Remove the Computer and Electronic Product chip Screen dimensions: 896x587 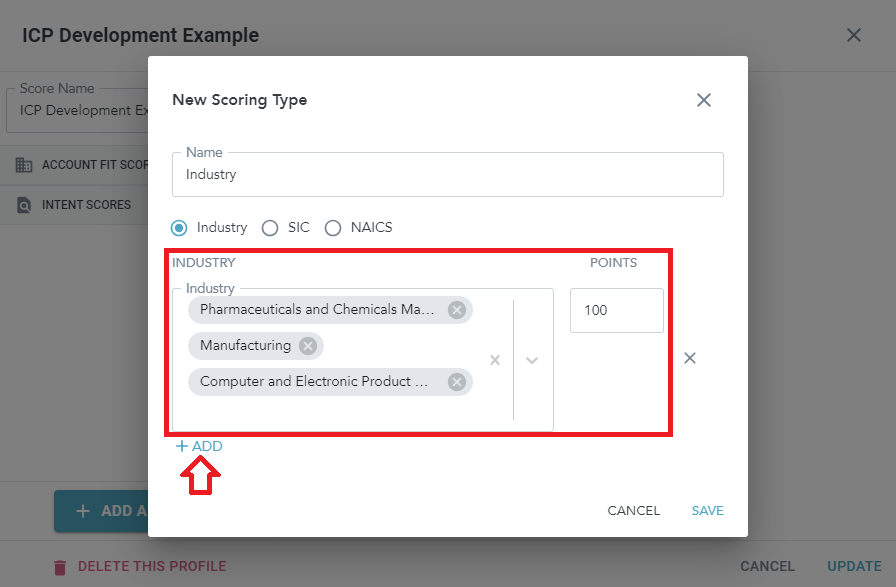coord(457,382)
